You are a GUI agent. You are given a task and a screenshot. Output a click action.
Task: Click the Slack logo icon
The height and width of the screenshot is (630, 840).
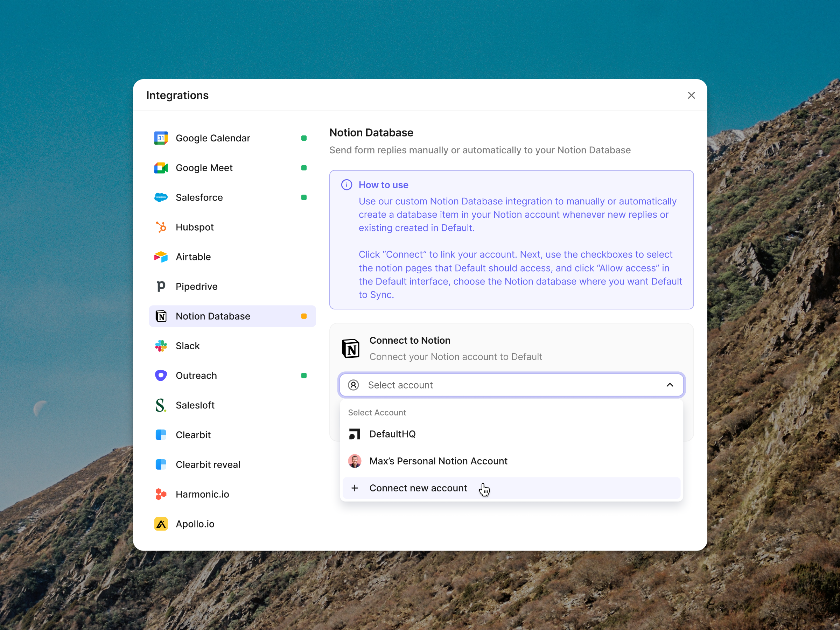tap(161, 346)
